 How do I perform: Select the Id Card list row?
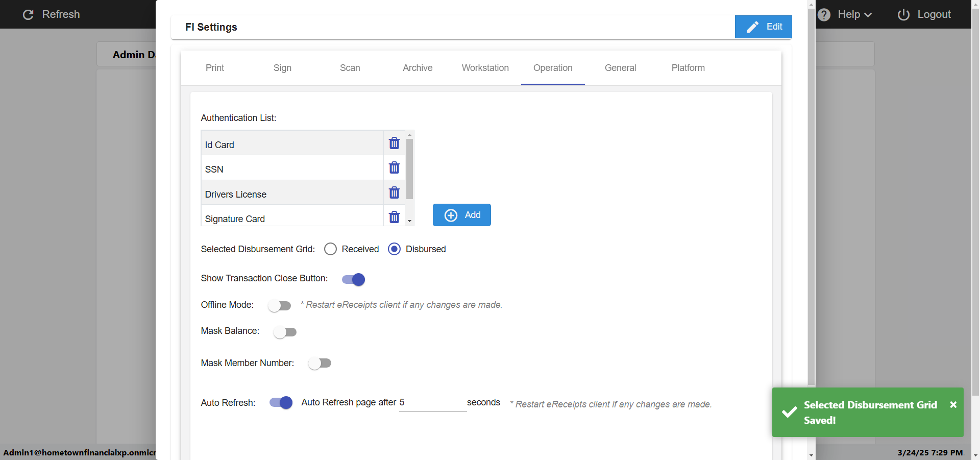[x=292, y=143]
